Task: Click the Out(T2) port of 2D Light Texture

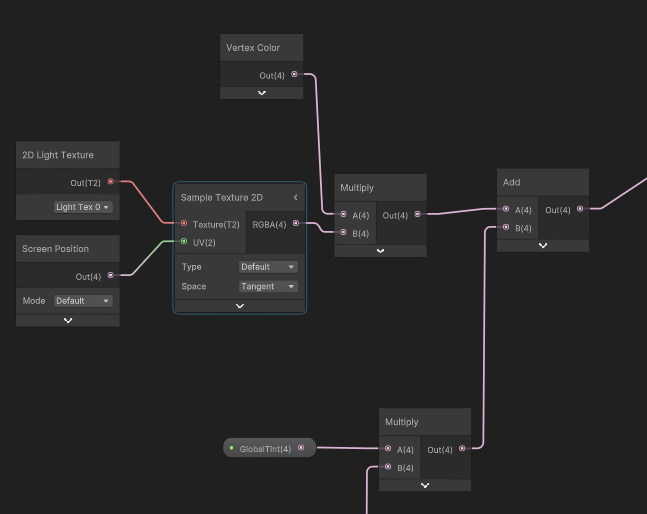Action: (x=110, y=182)
